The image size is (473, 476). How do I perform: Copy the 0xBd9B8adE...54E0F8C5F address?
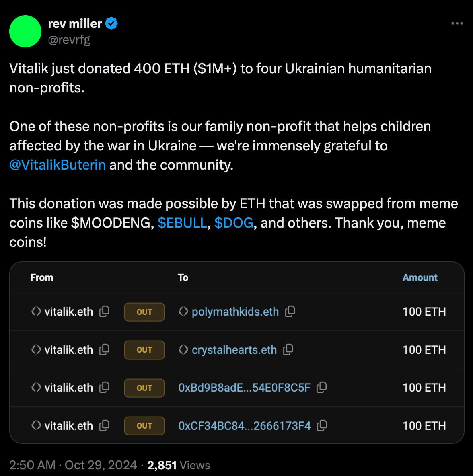tap(322, 388)
